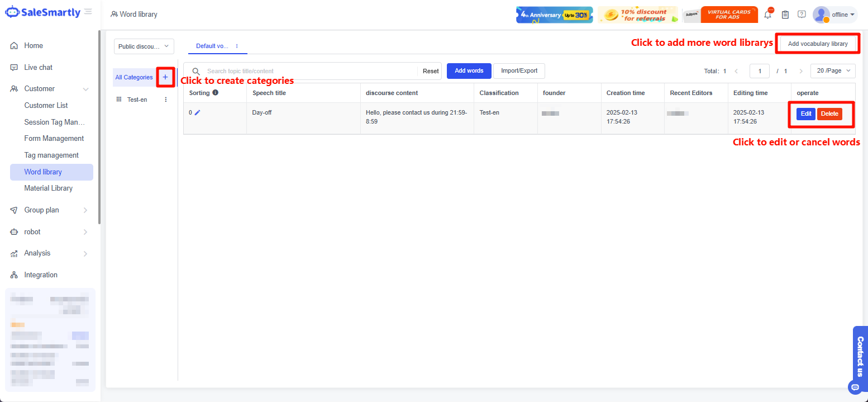Open the Contact us chat bubble
This screenshot has height=402, width=868.
855,387
